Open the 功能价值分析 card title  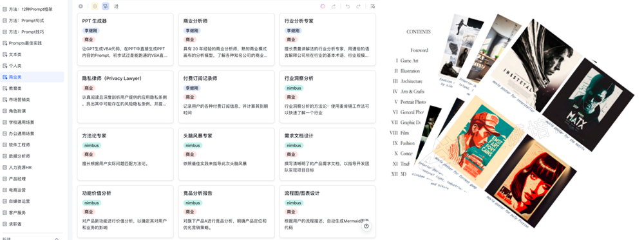click(97, 193)
